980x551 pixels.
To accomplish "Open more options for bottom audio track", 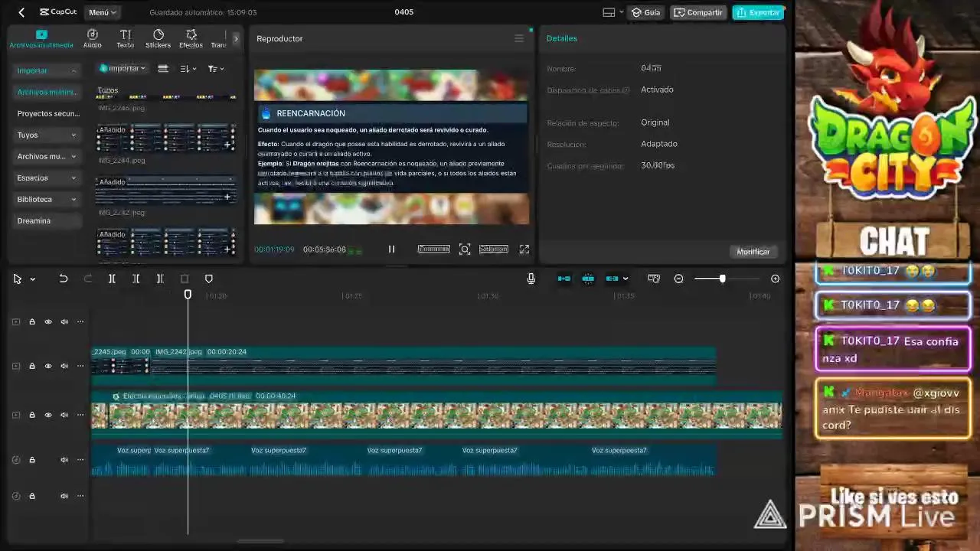I will point(80,496).
